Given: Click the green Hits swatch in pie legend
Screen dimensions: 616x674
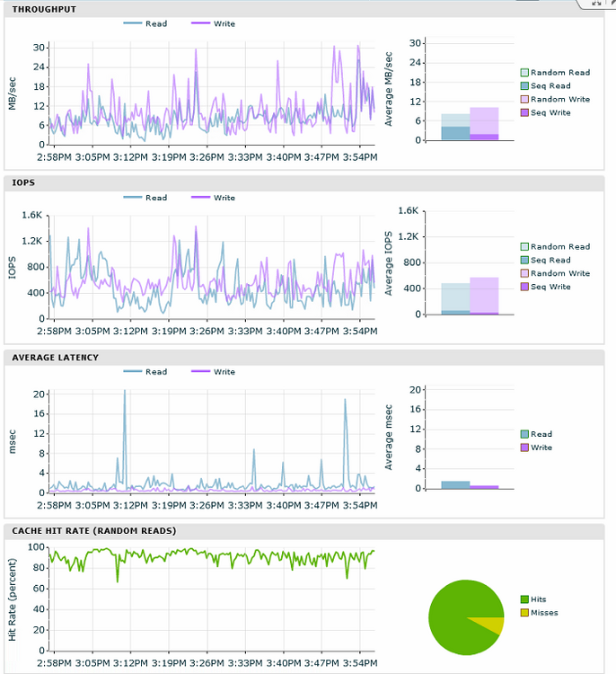Looking at the screenshot, I should [x=524, y=599].
